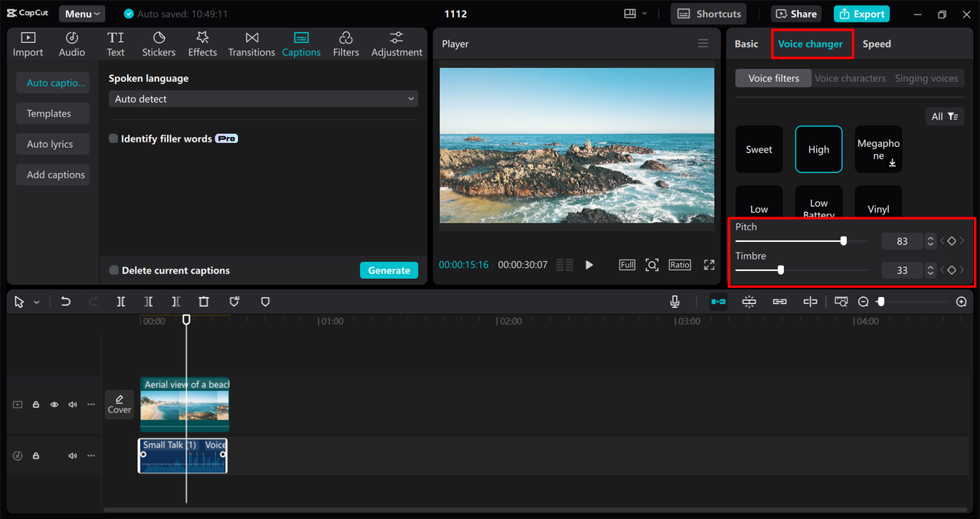Expand the selection tool mode arrow

(36, 302)
